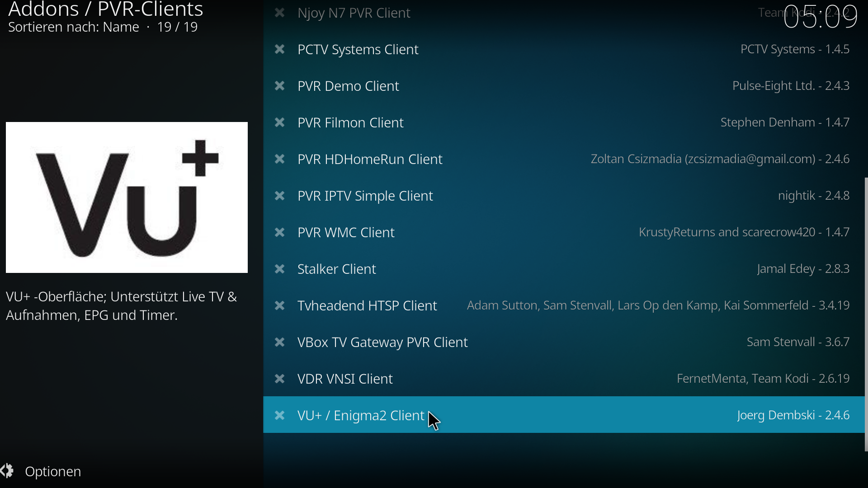This screenshot has width=868, height=488.
Task: Click the Optionen gear icon
Action: point(7,471)
